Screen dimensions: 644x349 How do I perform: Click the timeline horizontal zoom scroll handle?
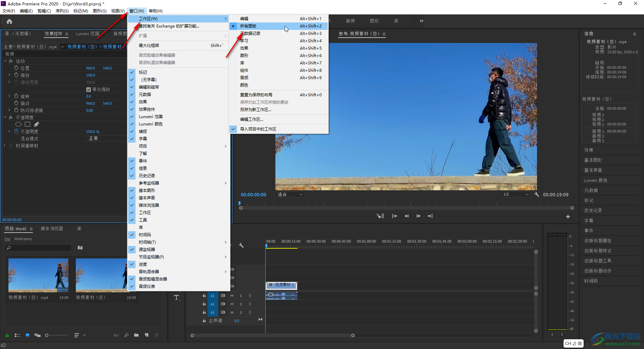tap(353, 336)
